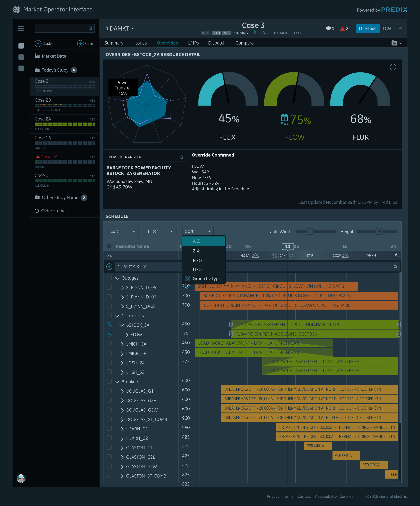Click the calendar icon beside 75%
Image resolution: width=420 pixels, height=506 pixels.
coord(284,118)
